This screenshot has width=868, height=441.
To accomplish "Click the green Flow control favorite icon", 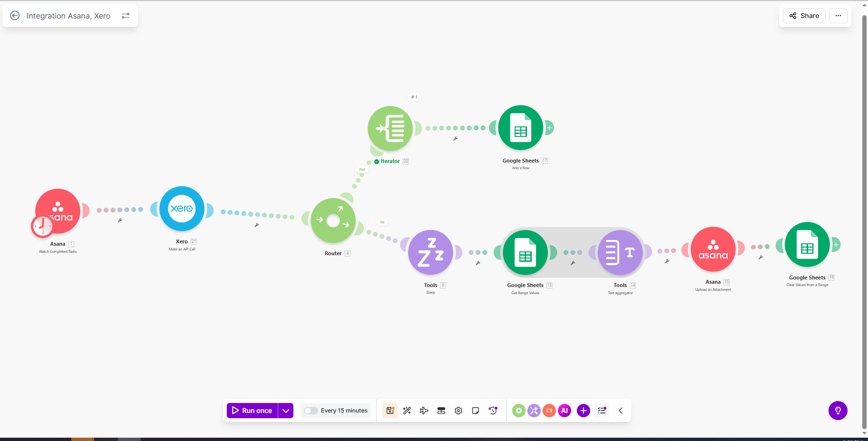I will [x=519, y=411].
